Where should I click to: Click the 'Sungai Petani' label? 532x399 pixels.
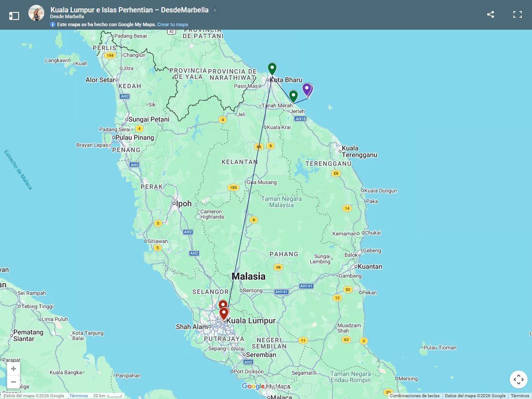point(149,119)
